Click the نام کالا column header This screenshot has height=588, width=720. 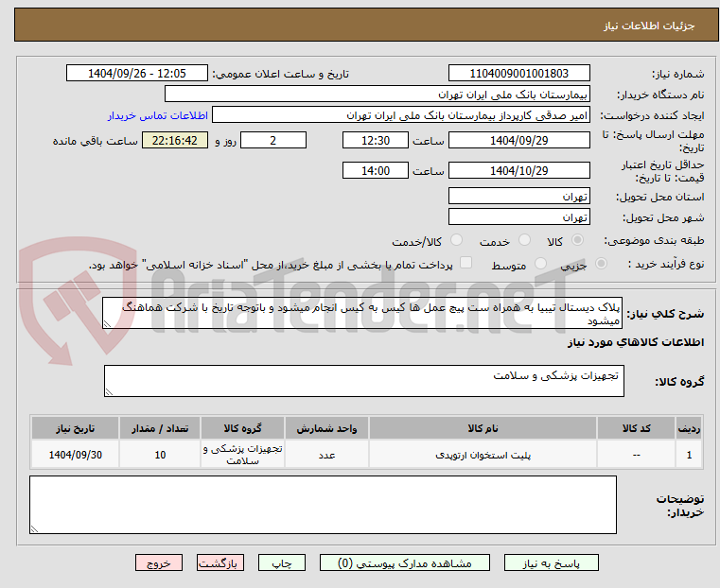pyautogui.click(x=483, y=428)
